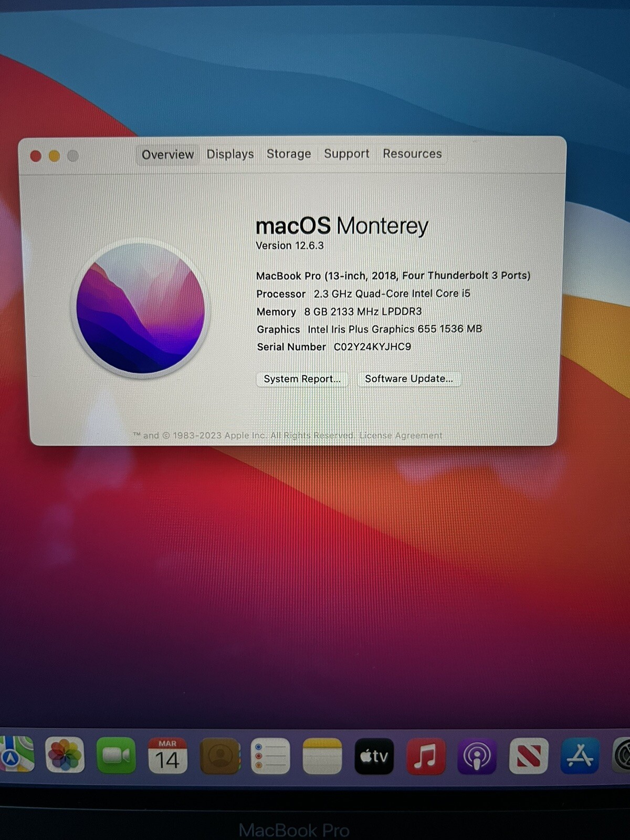This screenshot has width=630, height=840.
Task: Launch Photos from the Dock
Action: [x=65, y=755]
